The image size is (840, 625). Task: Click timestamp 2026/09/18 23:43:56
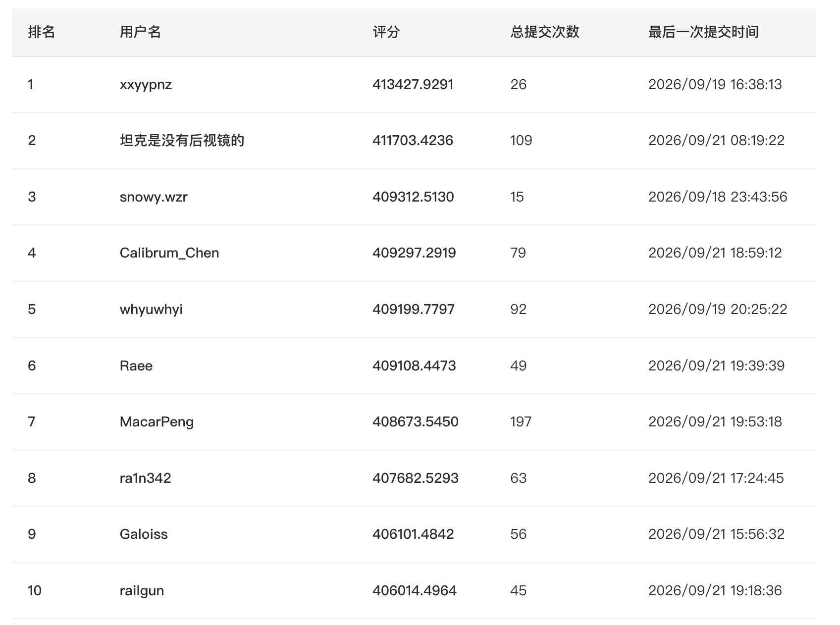(x=718, y=197)
